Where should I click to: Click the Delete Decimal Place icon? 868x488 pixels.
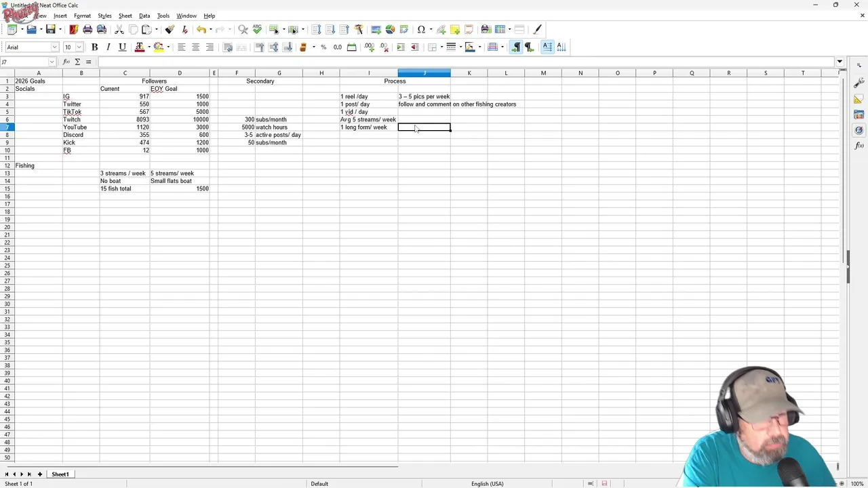(x=383, y=47)
